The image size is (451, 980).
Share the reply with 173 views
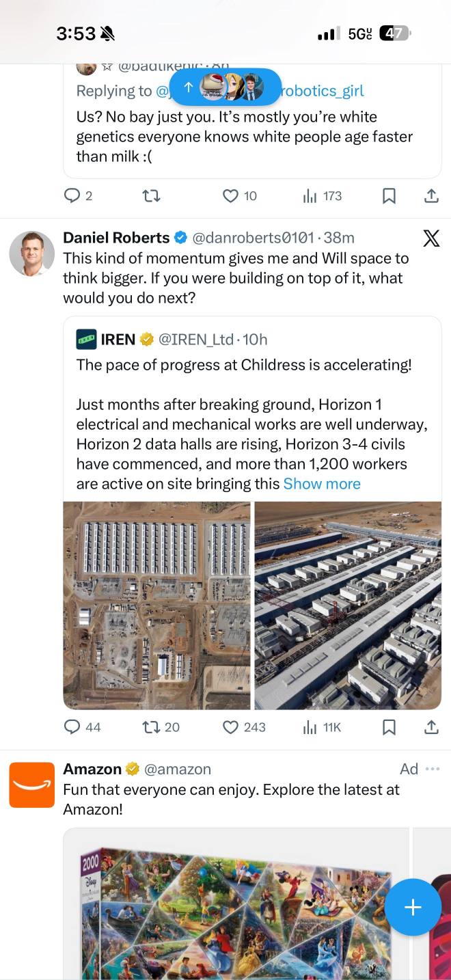click(x=431, y=196)
